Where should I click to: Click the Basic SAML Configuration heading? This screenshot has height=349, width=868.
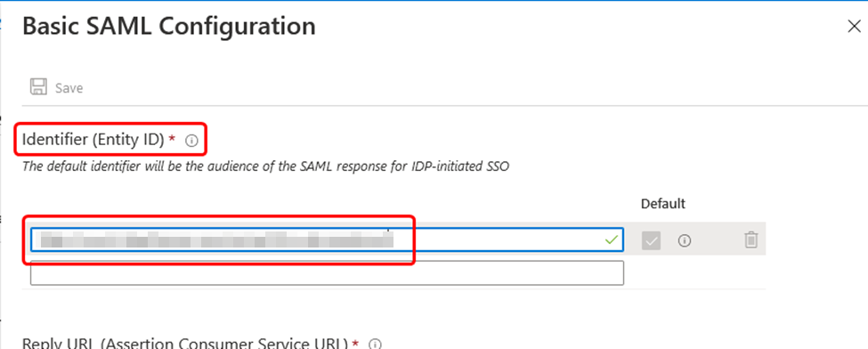(x=169, y=27)
